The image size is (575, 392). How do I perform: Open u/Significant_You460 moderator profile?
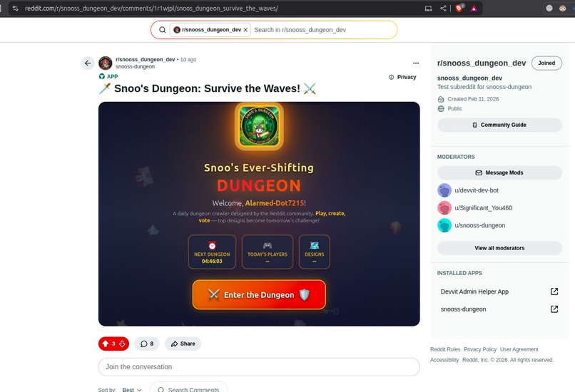click(x=483, y=208)
